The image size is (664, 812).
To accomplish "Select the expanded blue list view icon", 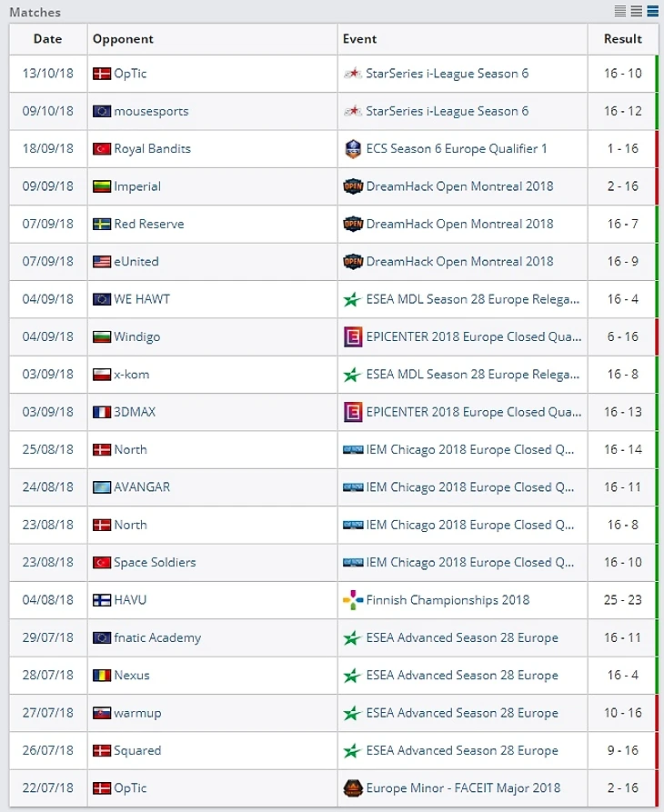I will pos(652,11).
